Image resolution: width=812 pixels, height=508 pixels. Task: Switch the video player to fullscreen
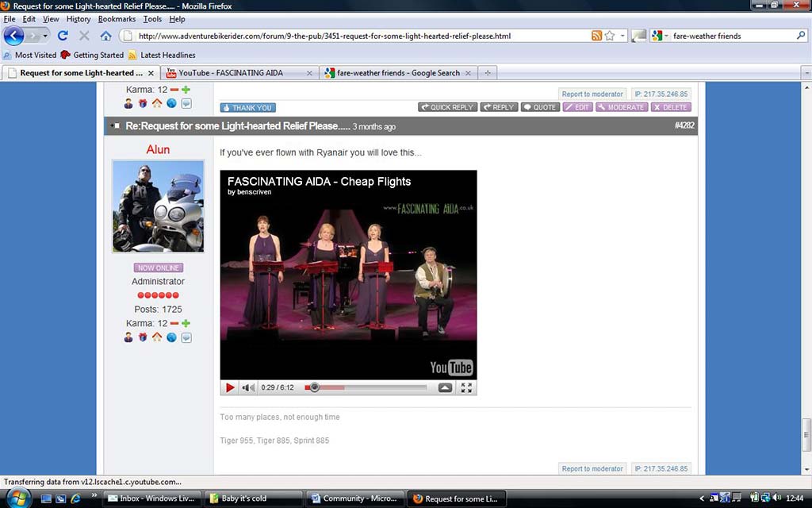pyautogui.click(x=466, y=387)
